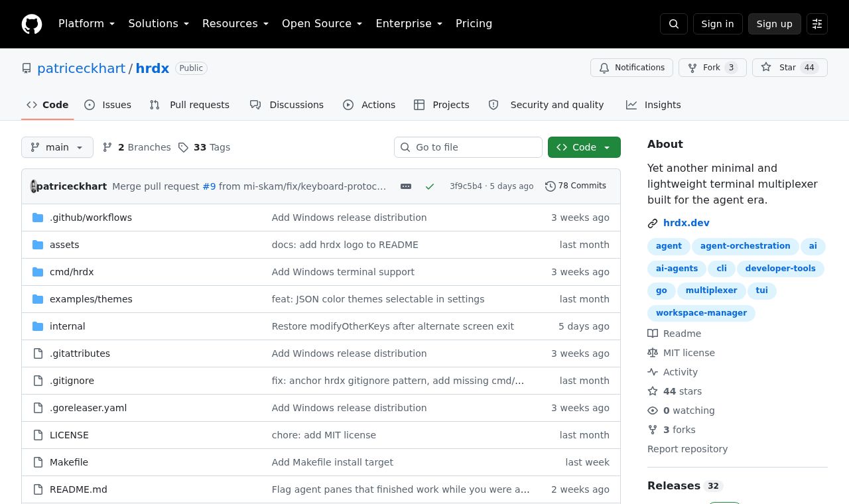Click the Sign in button
Image resolution: width=849 pixels, height=504 pixels.
(x=718, y=24)
